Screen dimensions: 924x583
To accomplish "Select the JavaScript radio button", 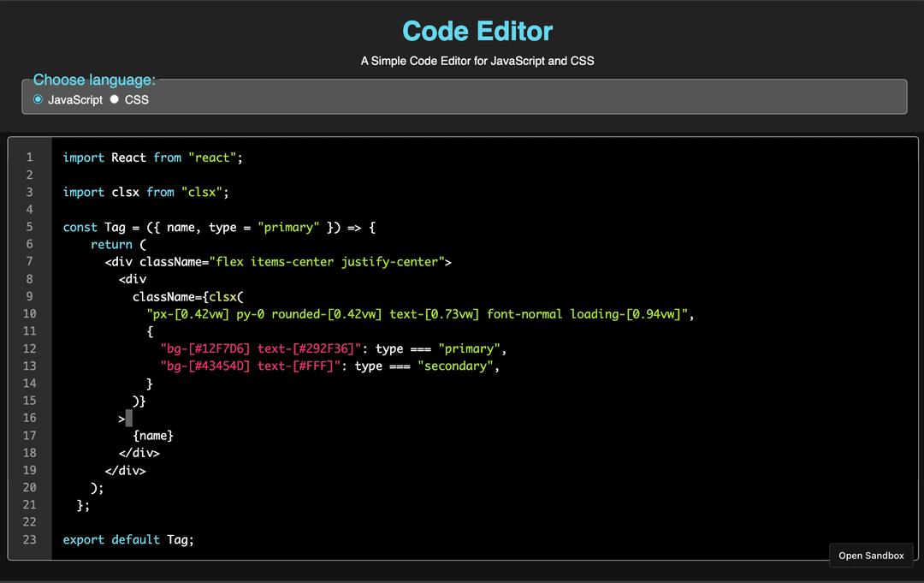I will 38,100.
